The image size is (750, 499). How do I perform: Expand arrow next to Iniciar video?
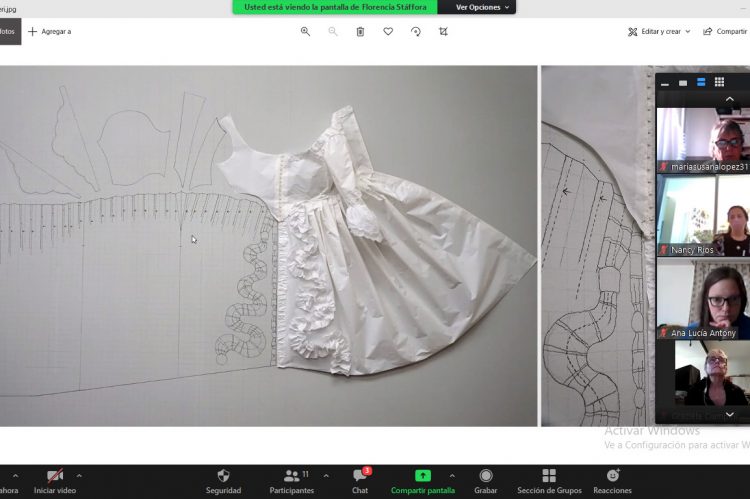pos(79,475)
